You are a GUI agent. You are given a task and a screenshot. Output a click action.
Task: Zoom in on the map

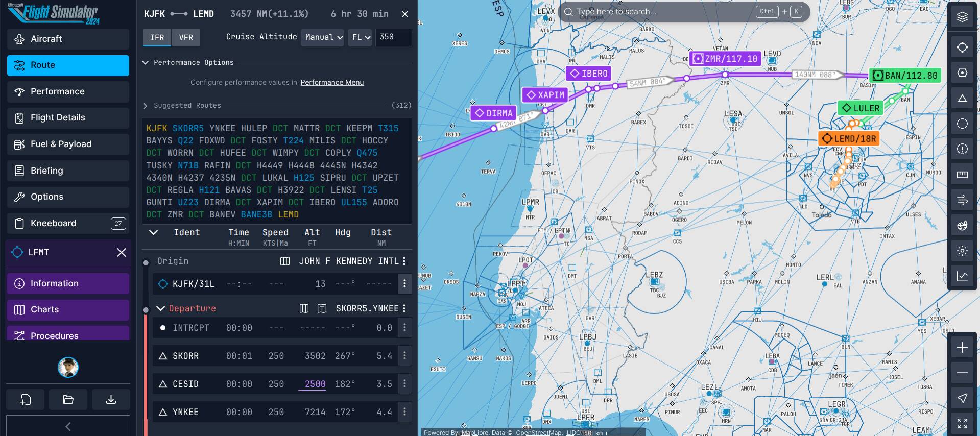pyautogui.click(x=962, y=348)
